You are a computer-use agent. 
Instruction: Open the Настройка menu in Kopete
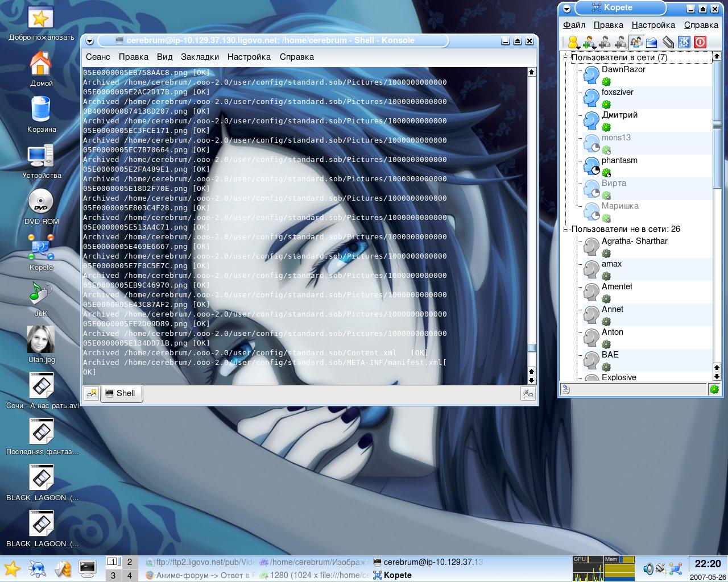653,25
